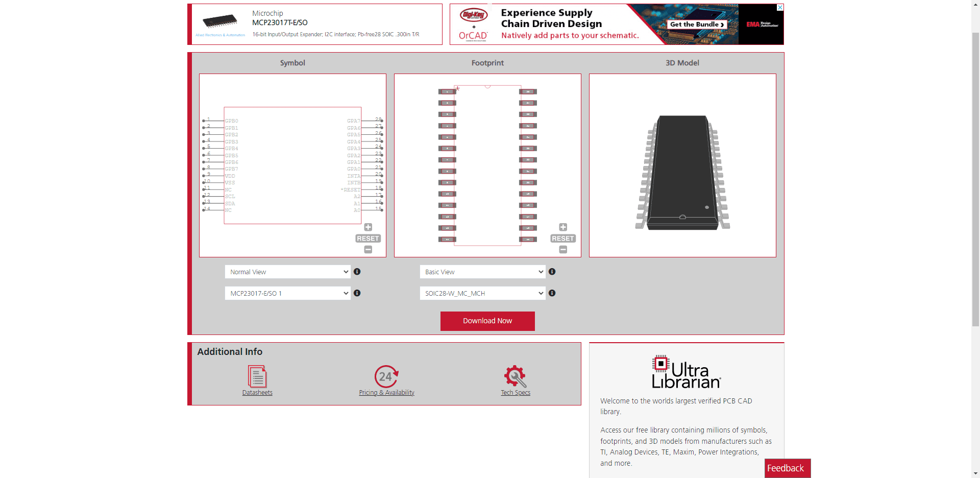Click the *RESET pin label in symbol
This screenshot has height=478, width=980.
click(x=351, y=190)
